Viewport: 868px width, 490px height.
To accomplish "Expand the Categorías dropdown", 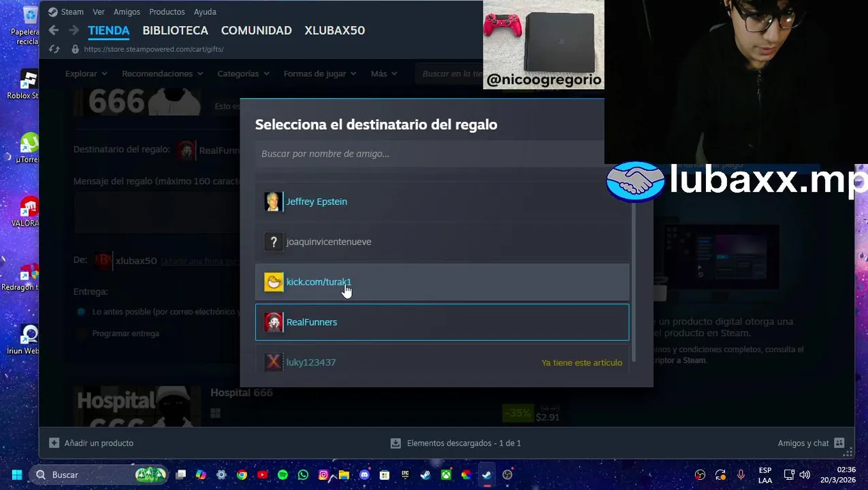I will (243, 73).
